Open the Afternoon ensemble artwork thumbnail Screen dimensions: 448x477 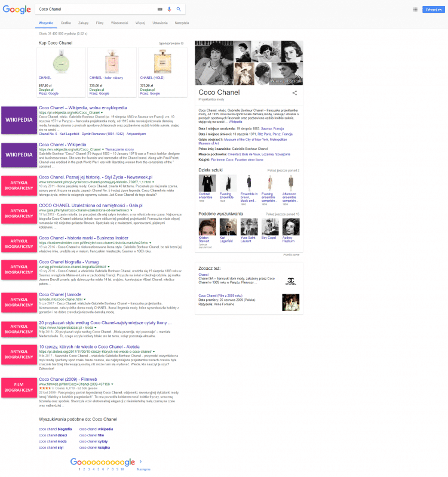click(291, 183)
